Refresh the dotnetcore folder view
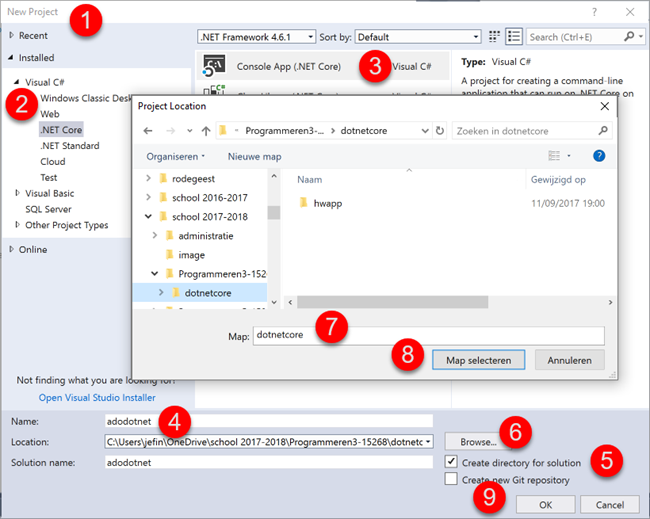 pyautogui.click(x=439, y=131)
